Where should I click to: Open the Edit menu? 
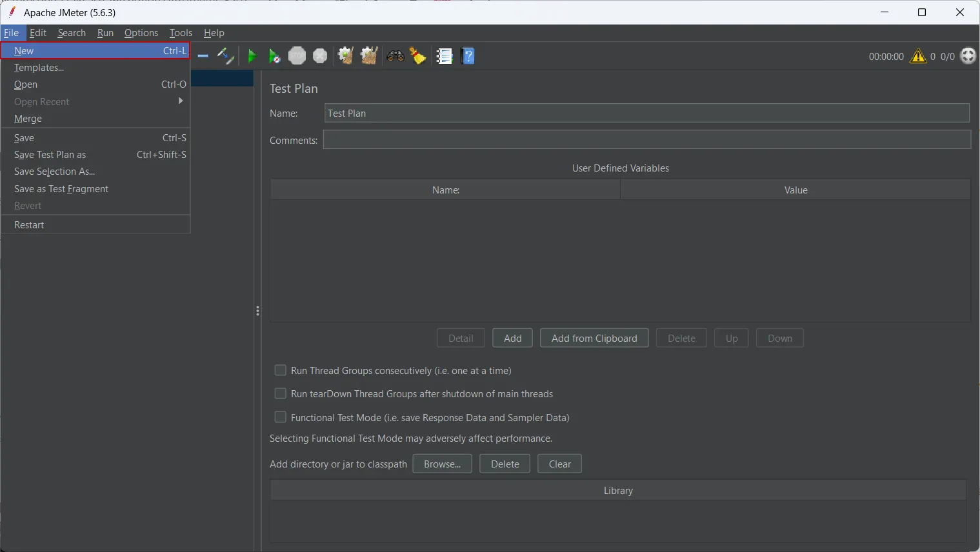38,33
